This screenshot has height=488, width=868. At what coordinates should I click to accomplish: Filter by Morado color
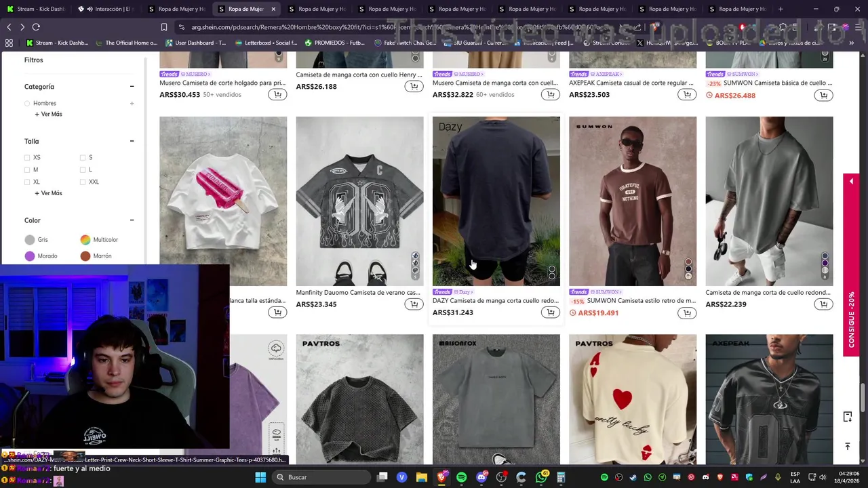coord(41,256)
